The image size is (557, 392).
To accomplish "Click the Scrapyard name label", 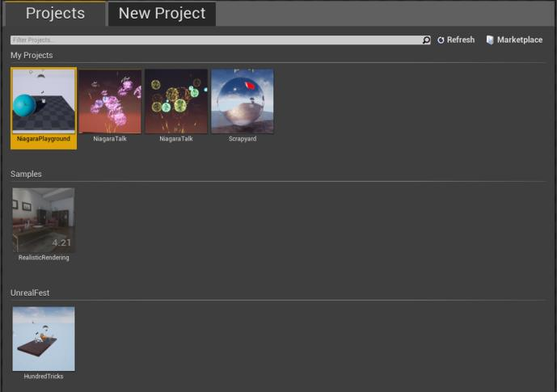I will (243, 139).
